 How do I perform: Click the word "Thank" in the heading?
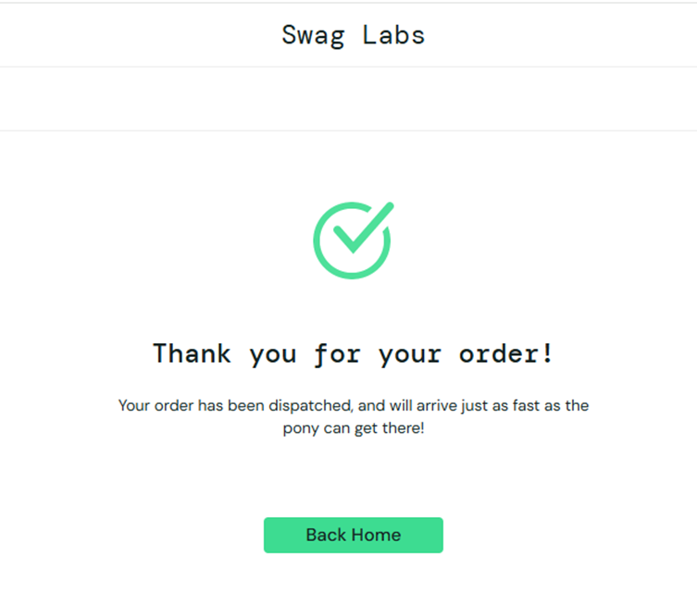tap(193, 353)
